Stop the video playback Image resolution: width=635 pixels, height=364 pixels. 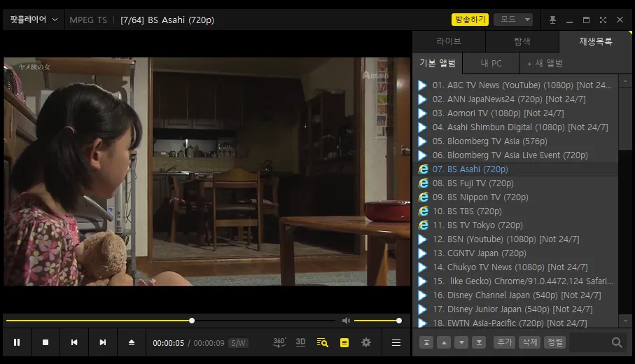coord(46,342)
